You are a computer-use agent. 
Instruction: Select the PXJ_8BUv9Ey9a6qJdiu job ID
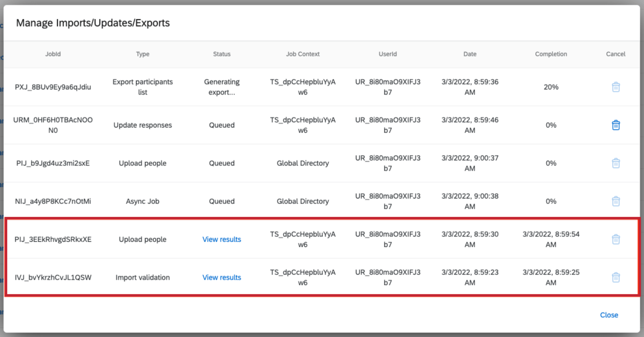(x=53, y=87)
